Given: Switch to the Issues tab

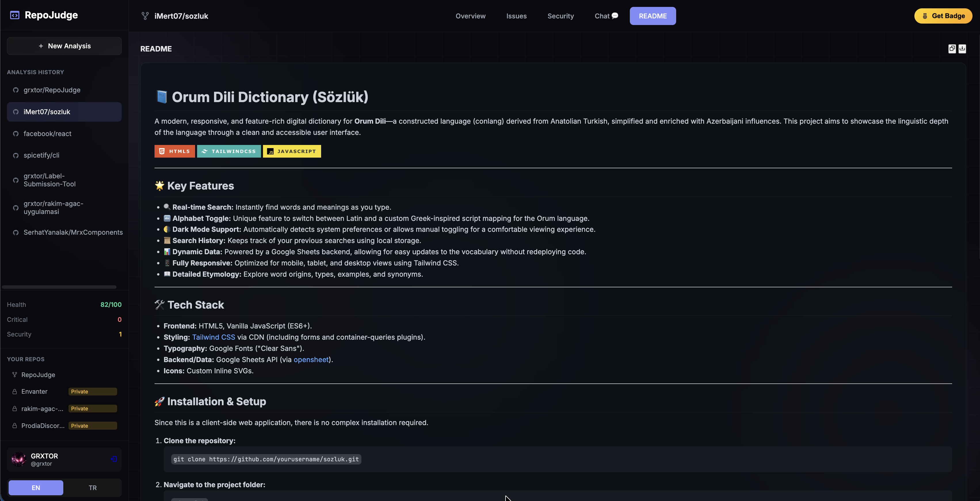Looking at the screenshot, I should point(516,16).
